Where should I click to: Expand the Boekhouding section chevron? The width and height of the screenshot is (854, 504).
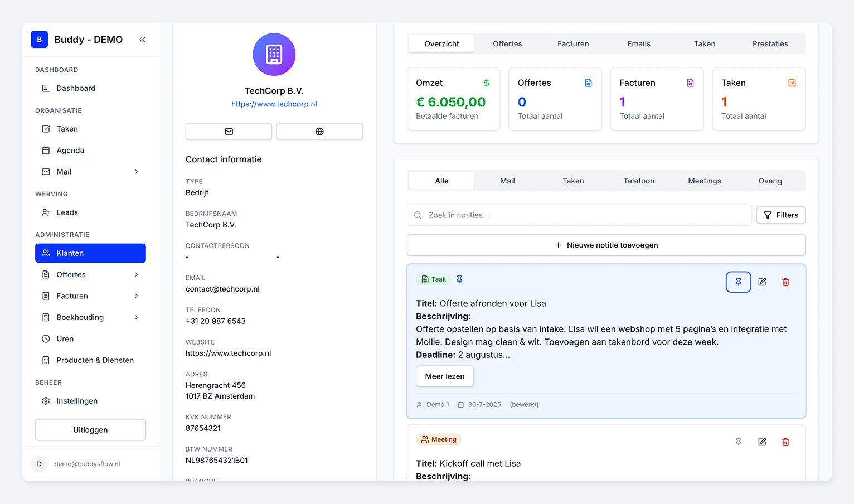(136, 317)
